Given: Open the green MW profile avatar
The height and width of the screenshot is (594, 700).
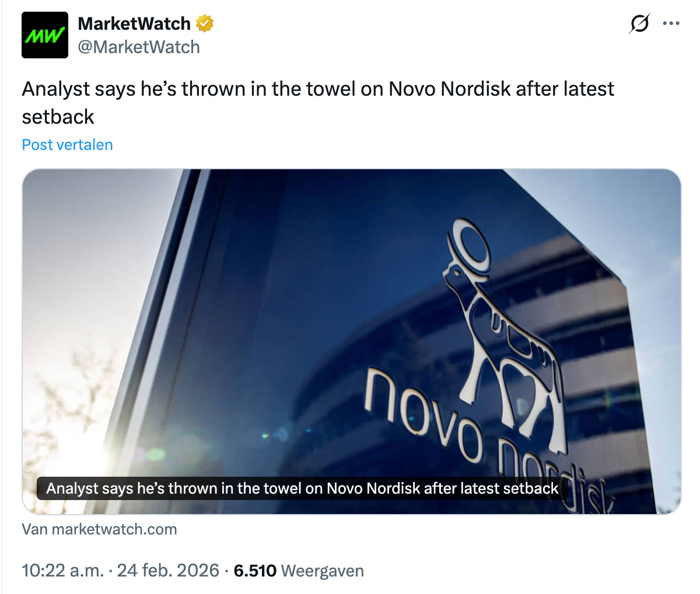Looking at the screenshot, I should 45,35.
